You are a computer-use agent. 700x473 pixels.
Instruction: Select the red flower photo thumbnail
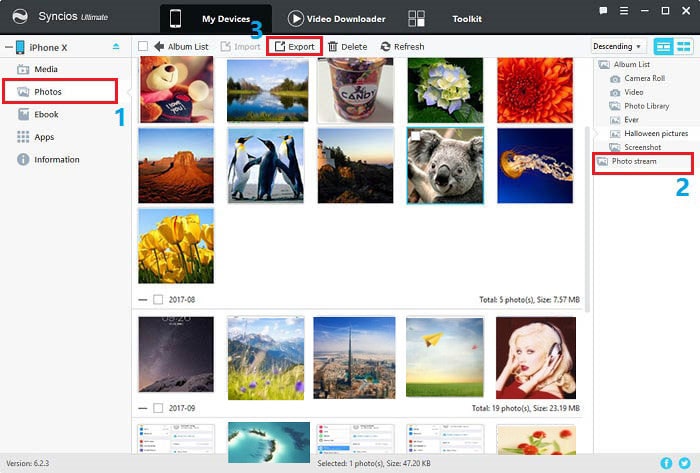pyautogui.click(x=535, y=89)
